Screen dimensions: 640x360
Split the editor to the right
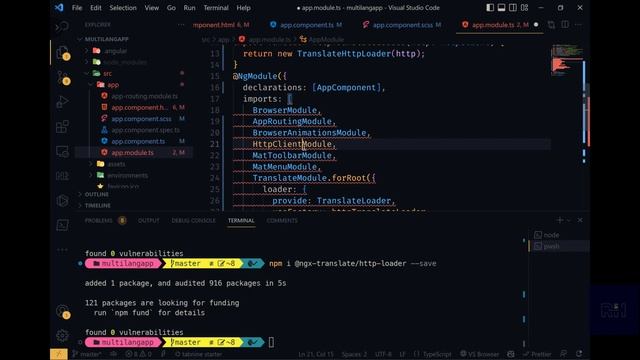[x=565, y=25]
